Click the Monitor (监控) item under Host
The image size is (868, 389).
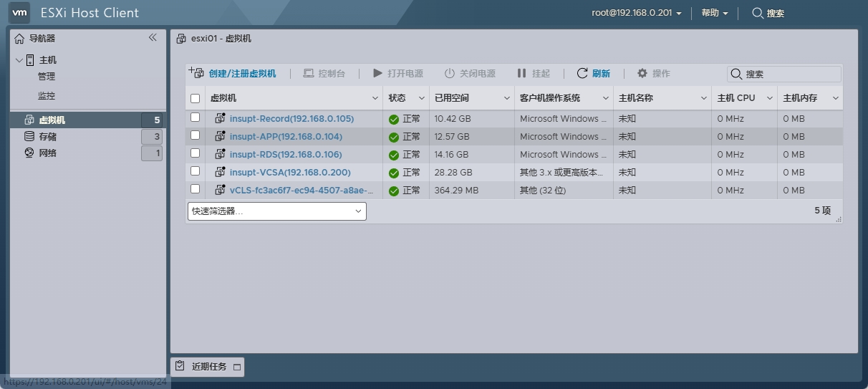47,95
